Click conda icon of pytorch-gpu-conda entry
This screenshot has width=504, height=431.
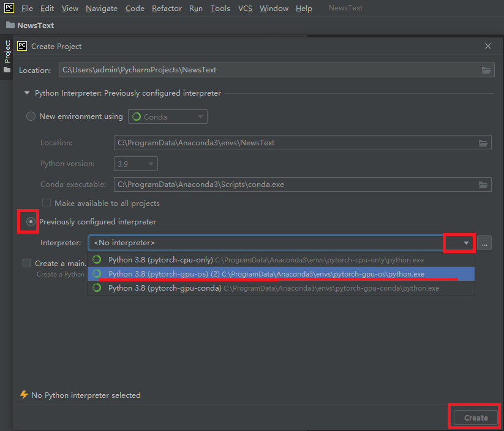click(x=97, y=288)
